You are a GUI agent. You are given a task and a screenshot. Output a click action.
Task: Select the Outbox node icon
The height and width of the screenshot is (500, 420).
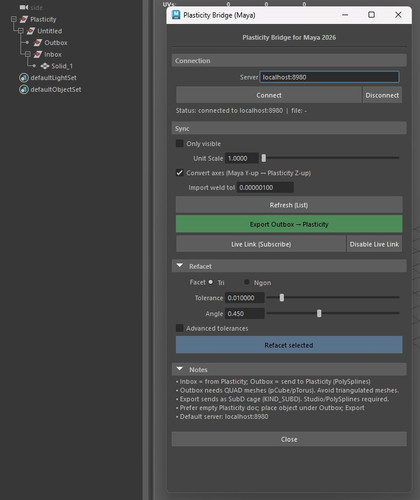coord(38,43)
